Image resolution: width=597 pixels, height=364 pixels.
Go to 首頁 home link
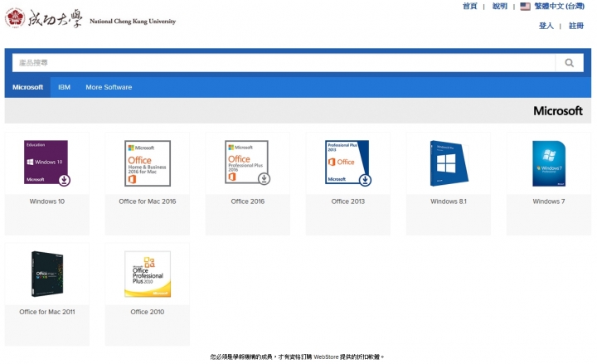pyautogui.click(x=469, y=6)
